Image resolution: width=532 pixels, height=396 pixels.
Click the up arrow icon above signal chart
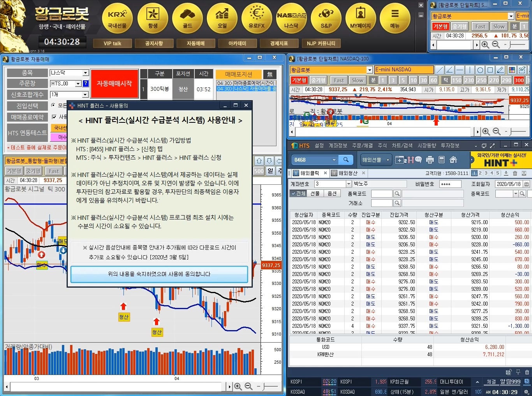(x=259, y=161)
